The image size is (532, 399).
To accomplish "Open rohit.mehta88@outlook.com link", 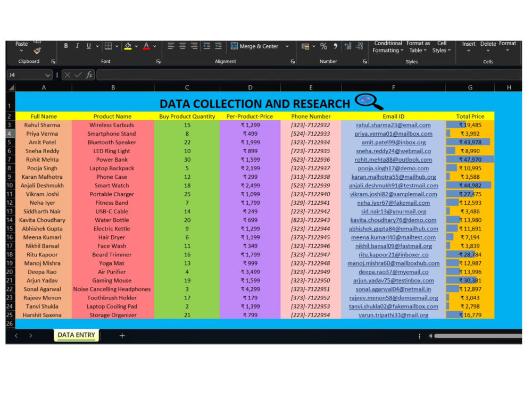I will 393,160.
